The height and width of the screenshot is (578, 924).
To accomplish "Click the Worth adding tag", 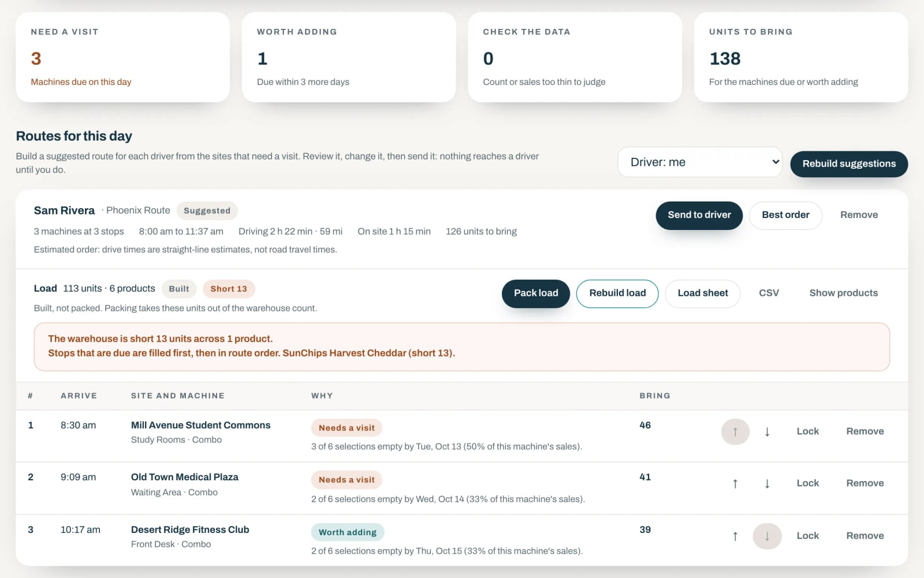I will coord(348,532).
